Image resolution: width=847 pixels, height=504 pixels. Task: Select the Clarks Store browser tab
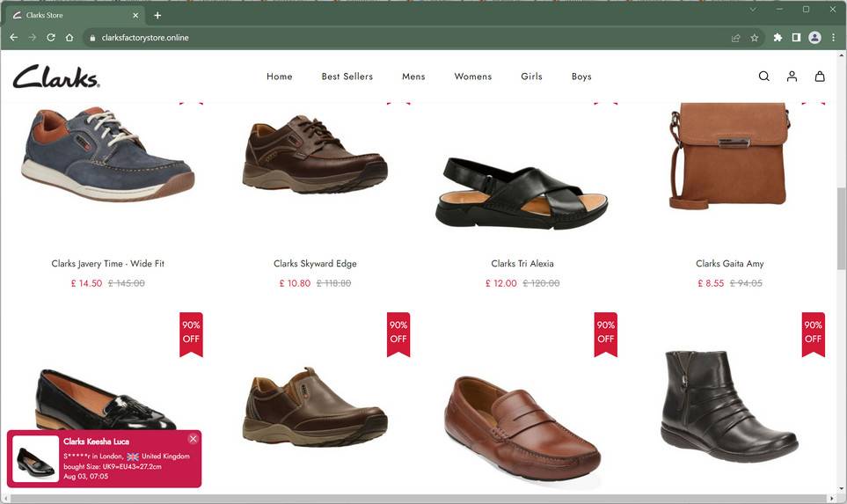(76, 15)
